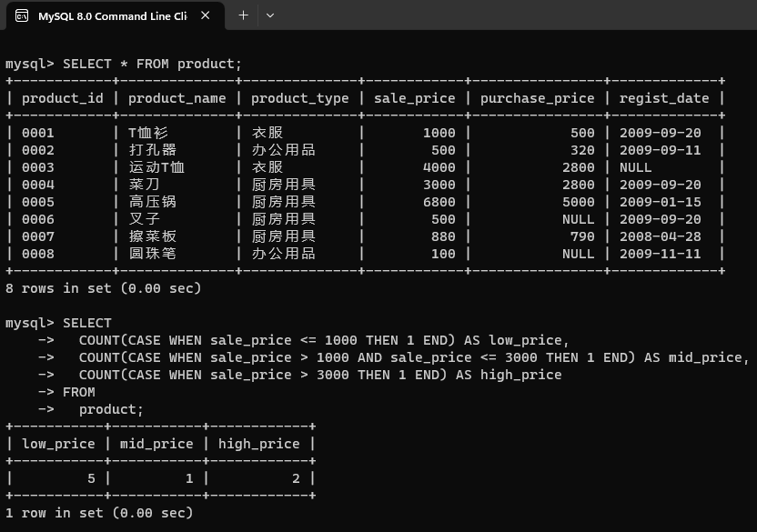This screenshot has width=757, height=532.
Task: Click the product_type column header
Action: tap(299, 98)
